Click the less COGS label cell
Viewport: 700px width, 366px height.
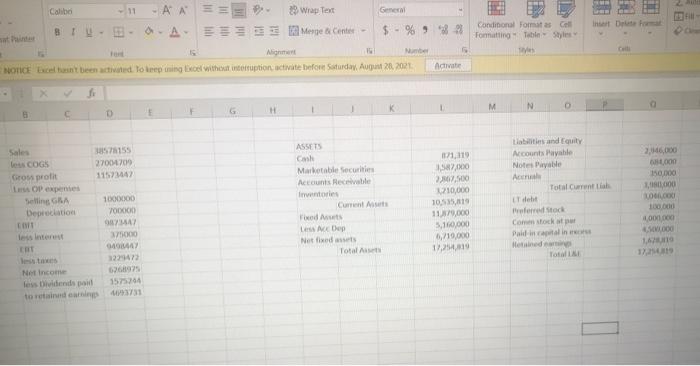(x=29, y=165)
